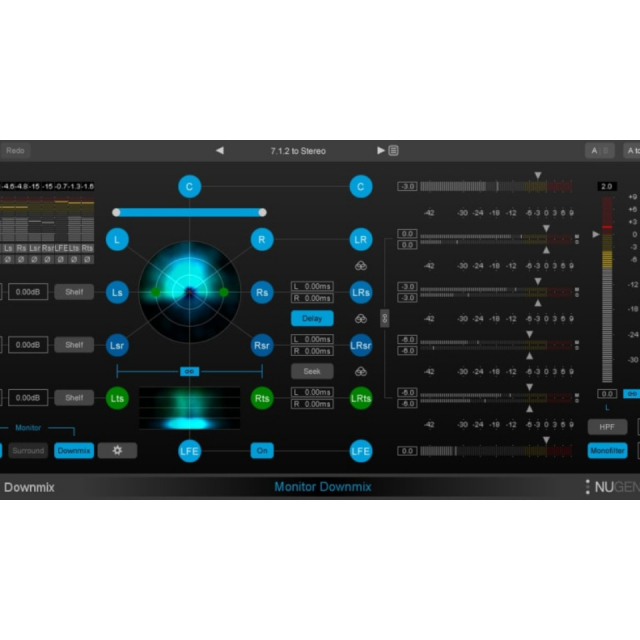
Task: Click the output level arrow beside master meter
Action: coord(596,234)
